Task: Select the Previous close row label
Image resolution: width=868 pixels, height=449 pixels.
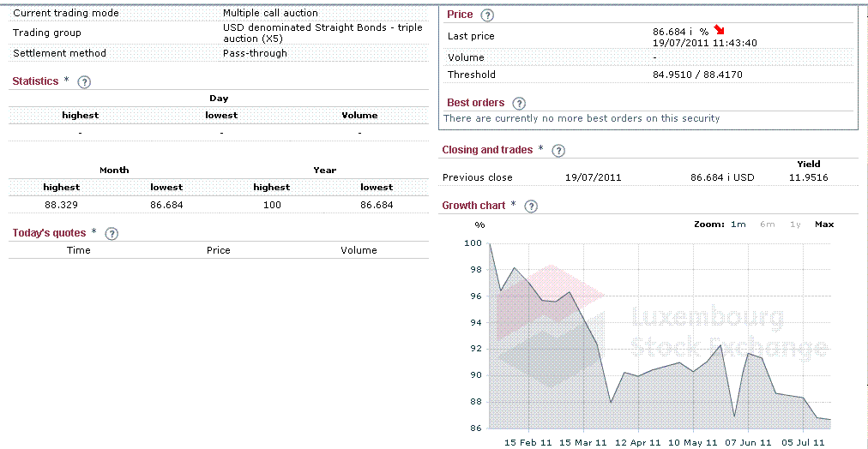Action: point(477,177)
